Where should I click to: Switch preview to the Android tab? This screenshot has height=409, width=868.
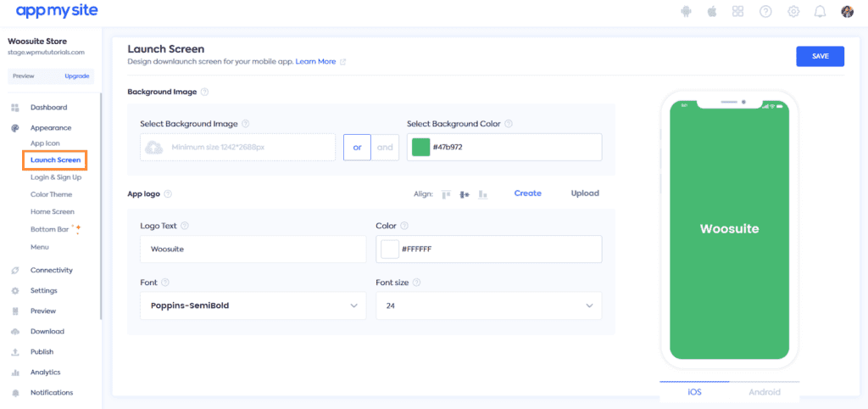tap(765, 392)
